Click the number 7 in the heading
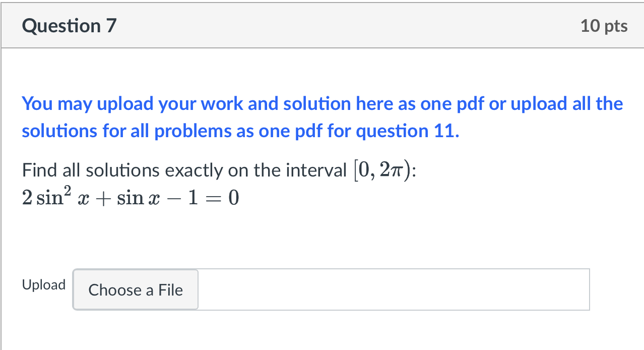The height and width of the screenshot is (350, 644). 111,26
